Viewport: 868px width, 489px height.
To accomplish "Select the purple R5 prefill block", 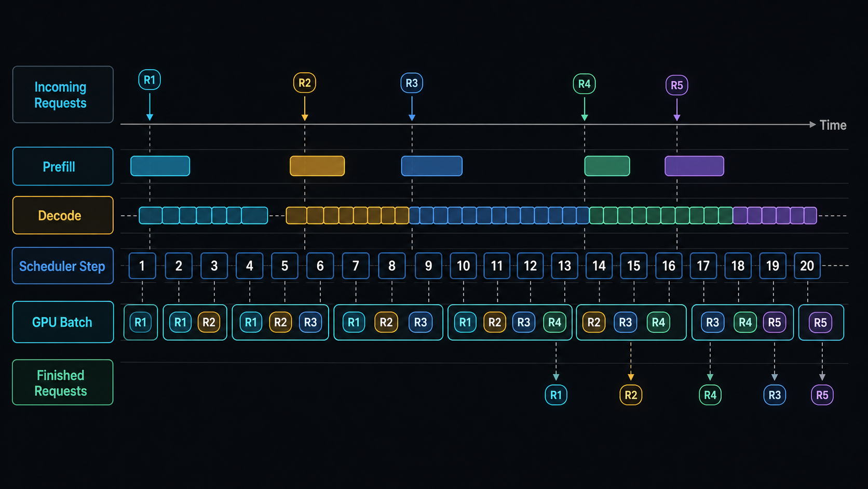I will pyautogui.click(x=695, y=166).
